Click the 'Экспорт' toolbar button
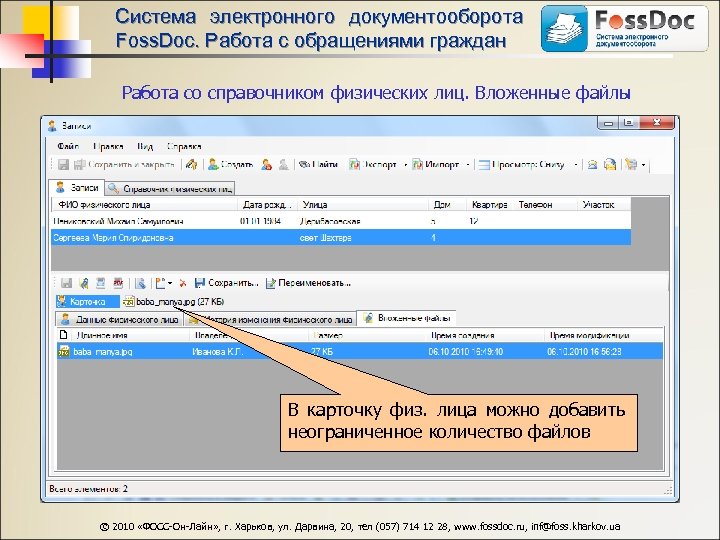This screenshot has height=540, width=720. tap(372, 164)
